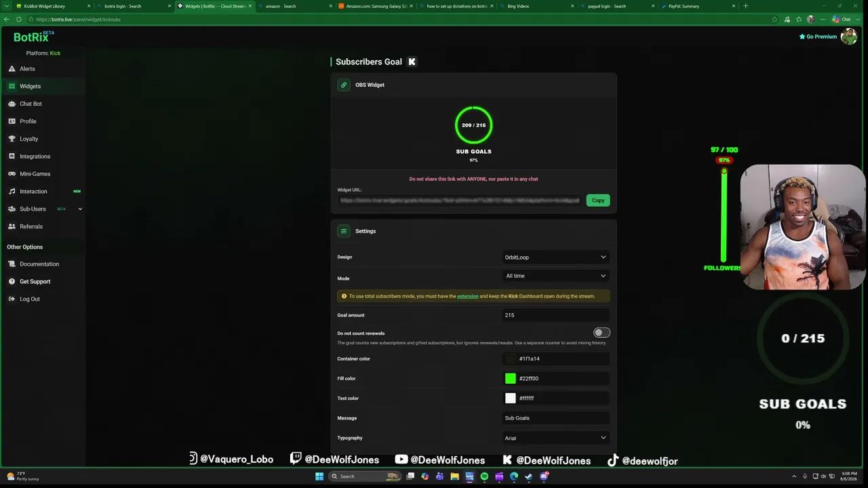The width and height of the screenshot is (868, 488).
Task: Open Loyalty via the trophy icon
Action: [x=12, y=139]
